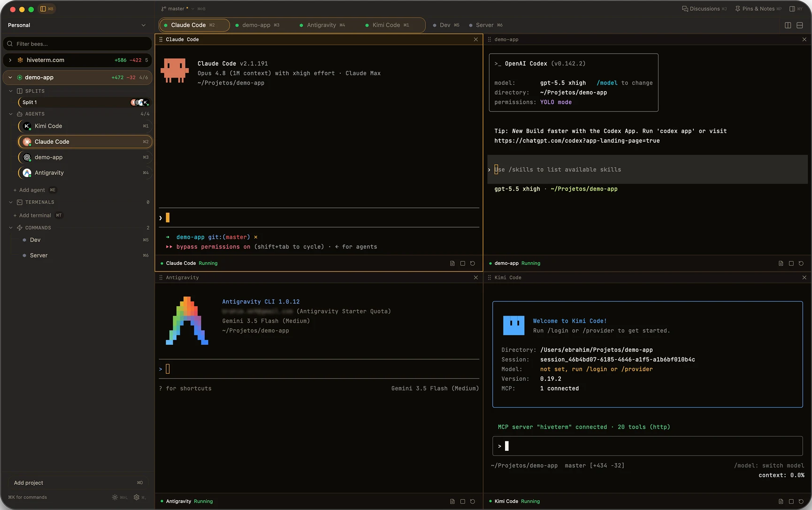Restart the Antigravity agent
812x510 pixels.
473,502
